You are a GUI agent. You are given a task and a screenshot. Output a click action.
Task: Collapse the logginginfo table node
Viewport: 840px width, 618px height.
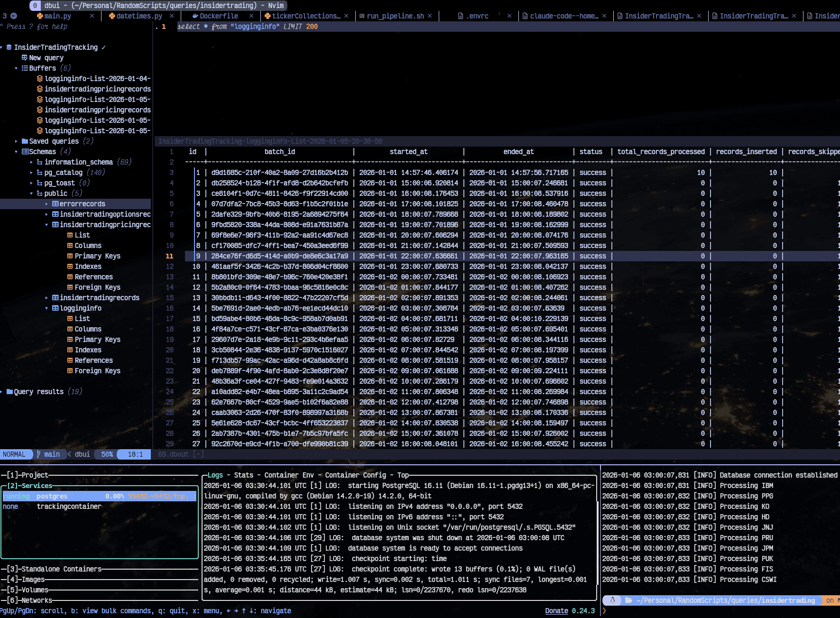click(x=46, y=308)
